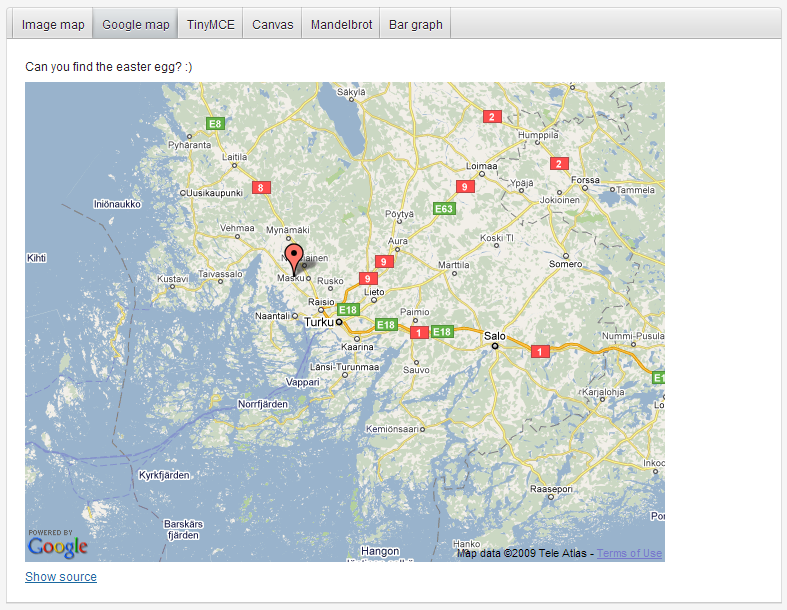Click the Marttila label
The height and width of the screenshot is (610, 787).
click(454, 265)
